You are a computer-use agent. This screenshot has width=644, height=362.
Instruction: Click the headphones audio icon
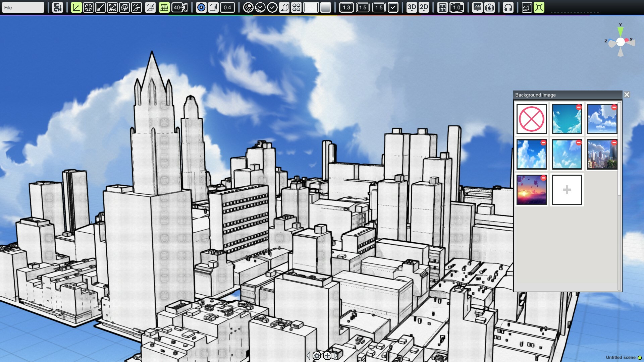[508, 7]
